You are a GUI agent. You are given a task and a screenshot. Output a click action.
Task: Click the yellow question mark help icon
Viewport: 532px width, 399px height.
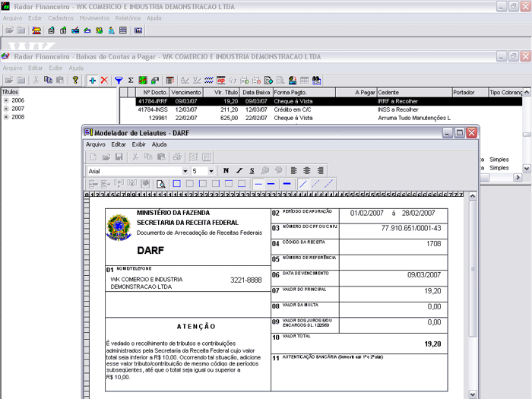[x=75, y=80]
